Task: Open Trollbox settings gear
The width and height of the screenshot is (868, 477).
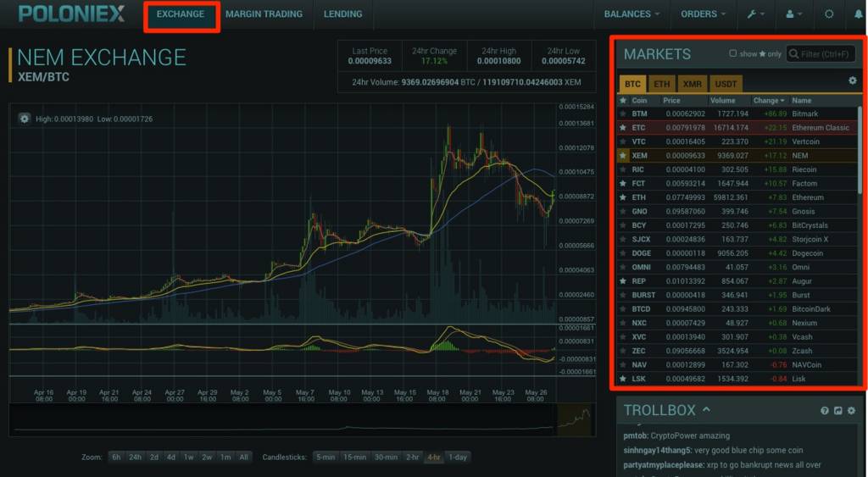Action: click(851, 411)
